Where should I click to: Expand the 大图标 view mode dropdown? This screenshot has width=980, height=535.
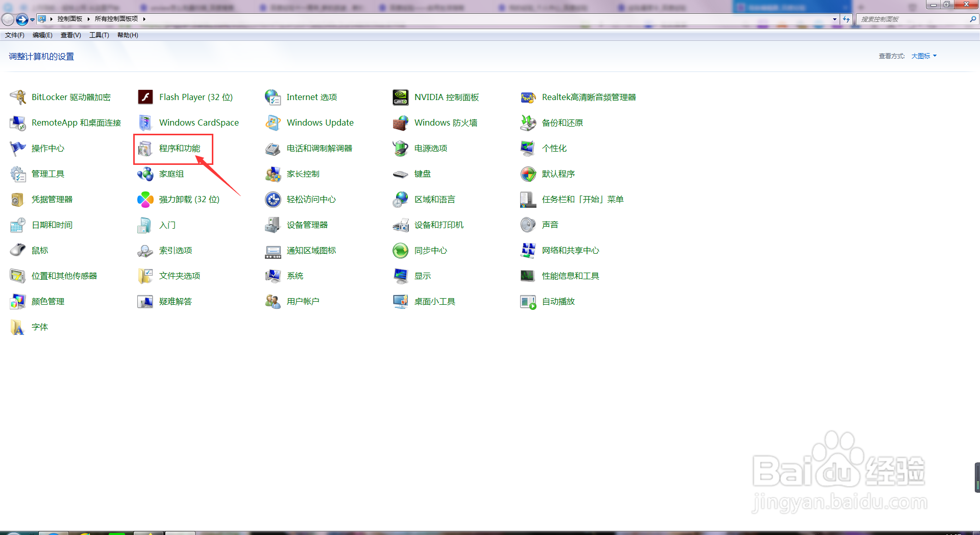(x=924, y=56)
